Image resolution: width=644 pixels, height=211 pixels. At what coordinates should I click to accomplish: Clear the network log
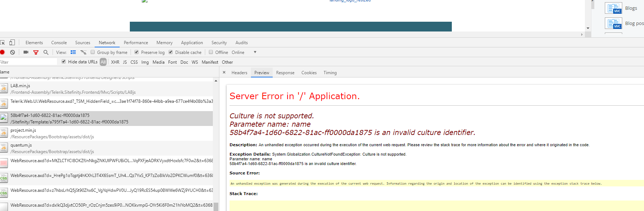point(13,52)
